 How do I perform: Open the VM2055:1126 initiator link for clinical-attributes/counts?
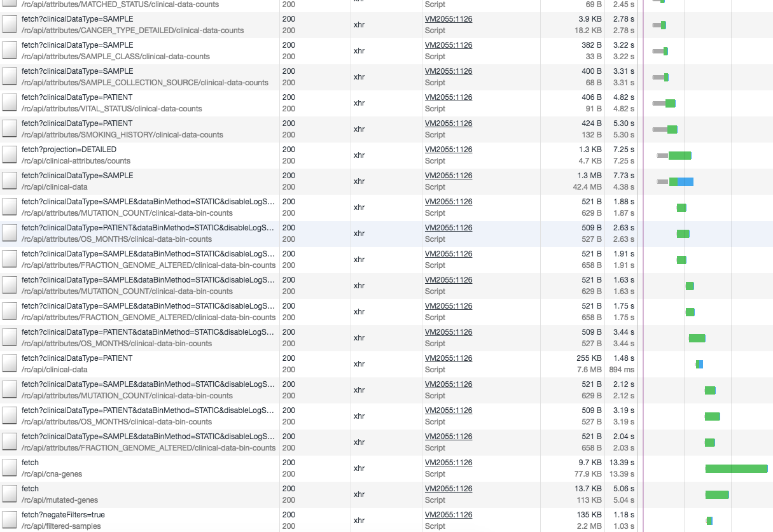[449, 150]
